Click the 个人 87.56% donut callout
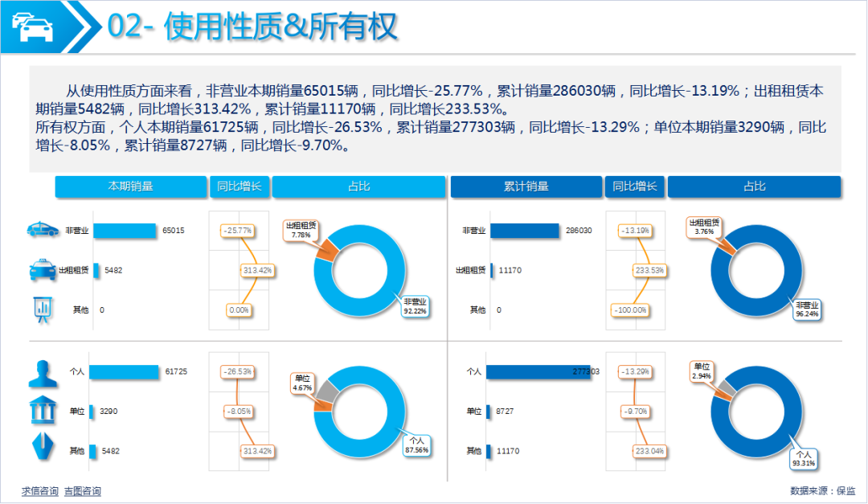The width and height of the screenshot is (868, 504). click(x=416, y=445)
